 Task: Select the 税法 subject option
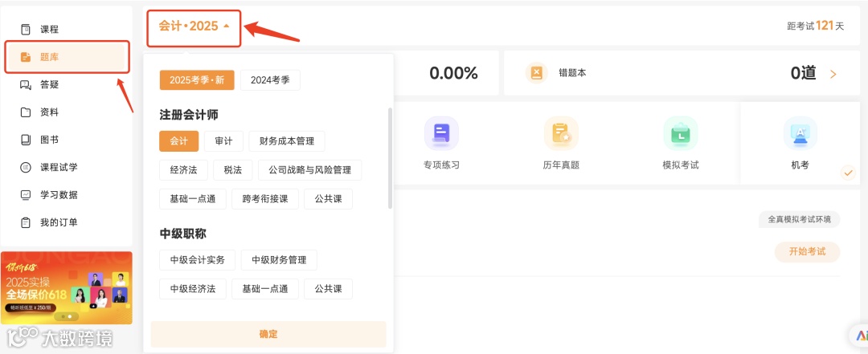[x=232, y=170]
